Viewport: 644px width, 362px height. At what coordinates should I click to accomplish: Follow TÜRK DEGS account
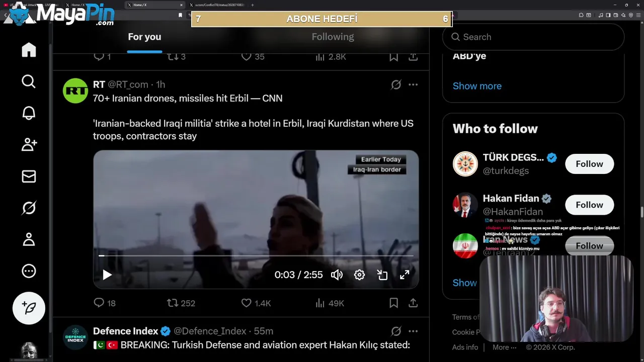[589, 164]
